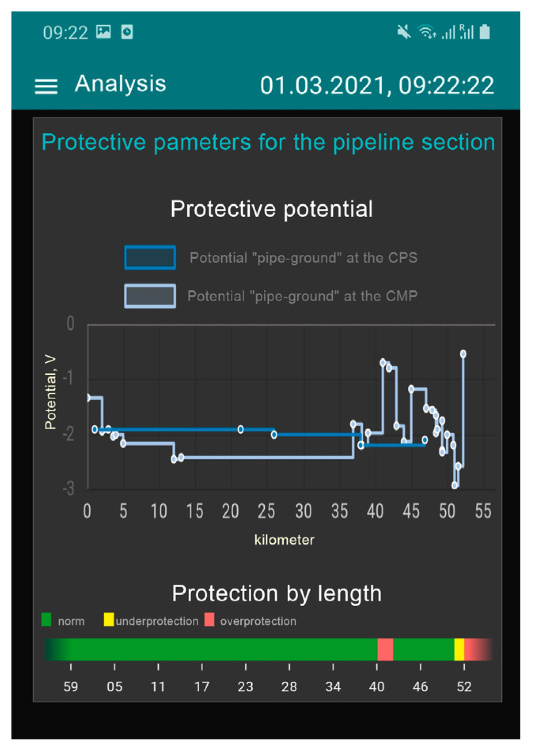Open the hamburger navigation menu
The image size is (535, 756).
point(46,86)
